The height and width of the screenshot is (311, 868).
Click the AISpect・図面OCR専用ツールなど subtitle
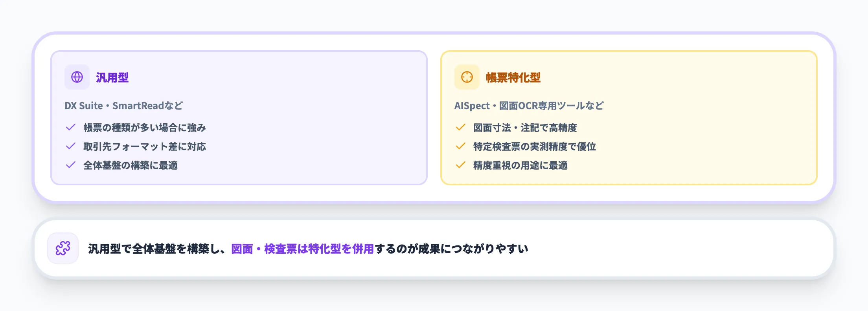[x=529, y=106]
